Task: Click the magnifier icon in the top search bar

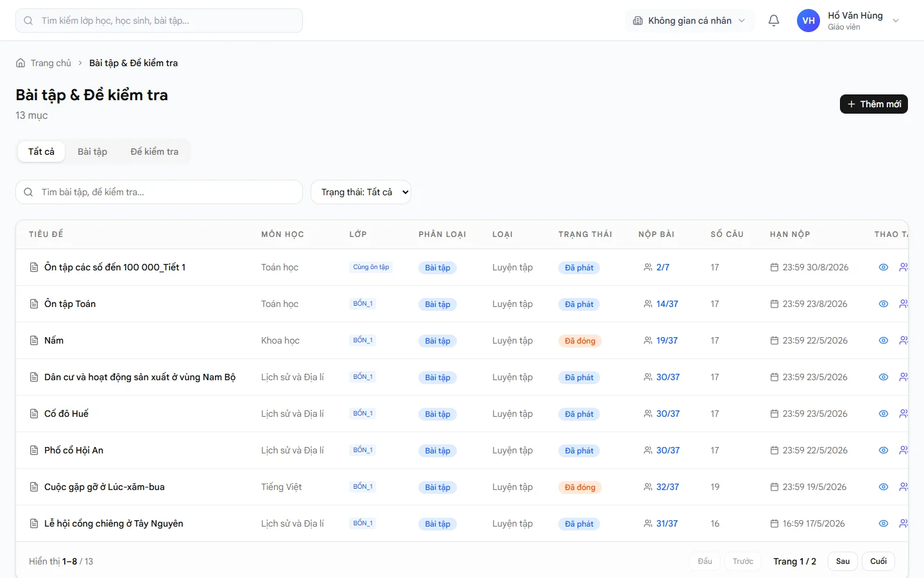Action: 28,21
